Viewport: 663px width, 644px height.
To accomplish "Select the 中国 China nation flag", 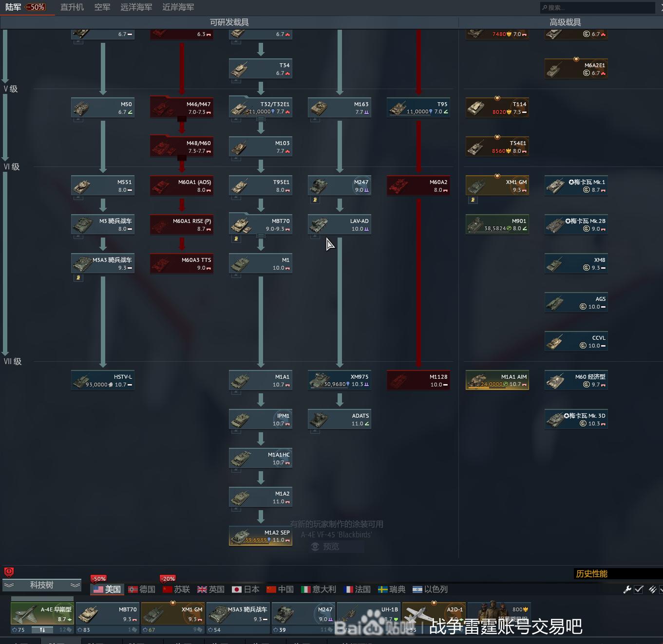I will [x=280, y=589].
